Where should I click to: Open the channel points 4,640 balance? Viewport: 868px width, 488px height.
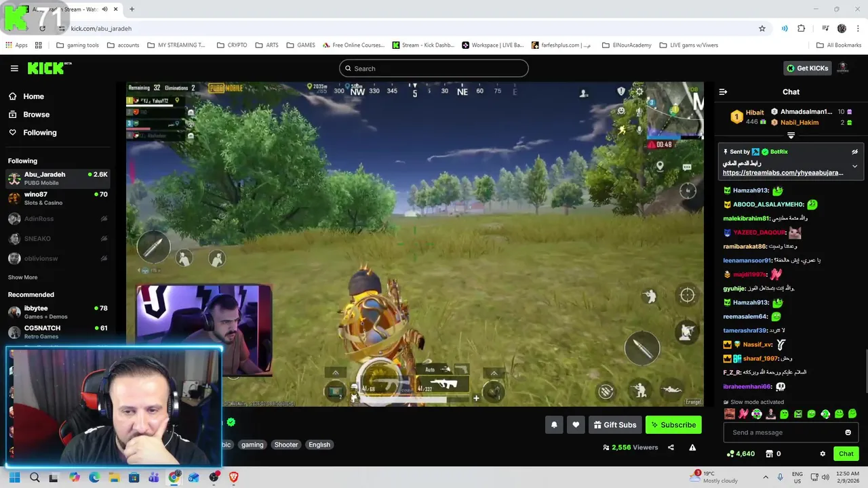coord(740,453)
